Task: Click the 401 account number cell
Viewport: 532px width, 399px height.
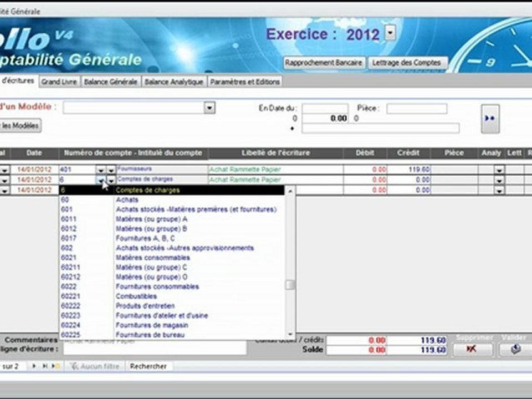Action: 78,170
